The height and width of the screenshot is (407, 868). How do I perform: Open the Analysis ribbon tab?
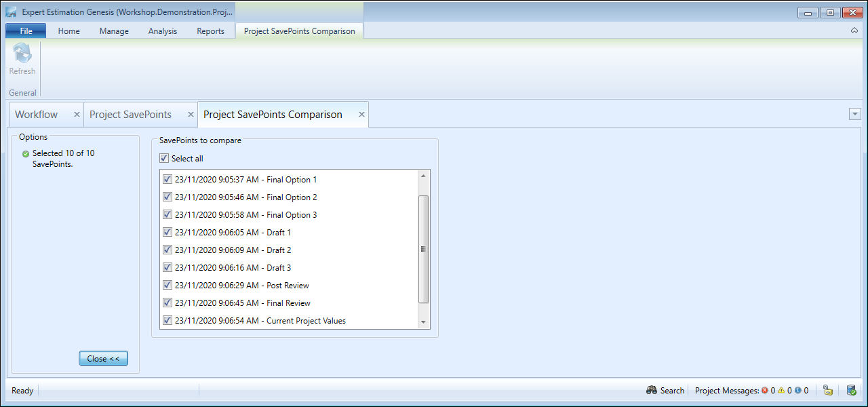(163, 31)
